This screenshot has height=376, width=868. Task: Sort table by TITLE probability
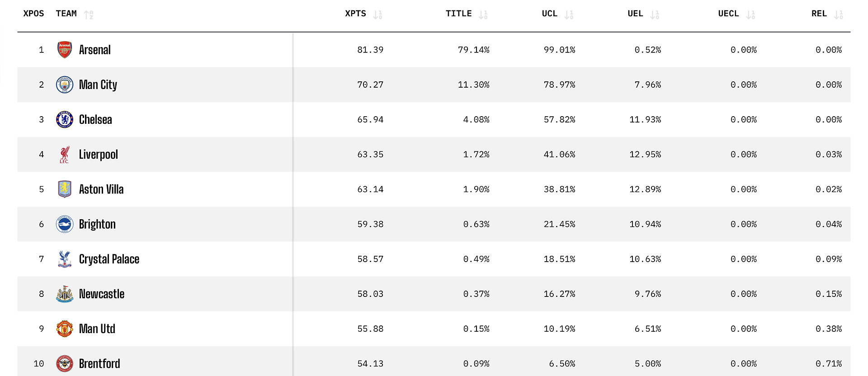(x=483, y=14)
